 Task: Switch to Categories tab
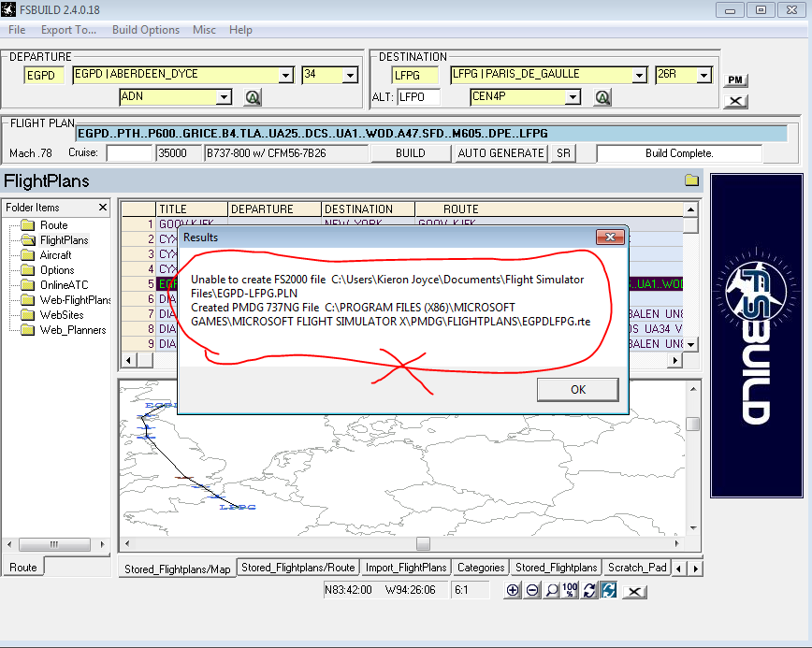click(x=481, y=568)
